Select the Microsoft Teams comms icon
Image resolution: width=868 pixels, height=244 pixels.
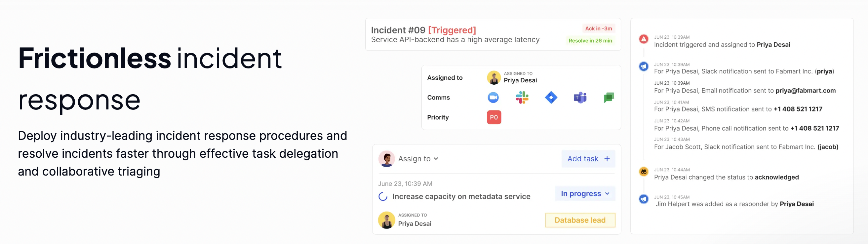[579, 98]
